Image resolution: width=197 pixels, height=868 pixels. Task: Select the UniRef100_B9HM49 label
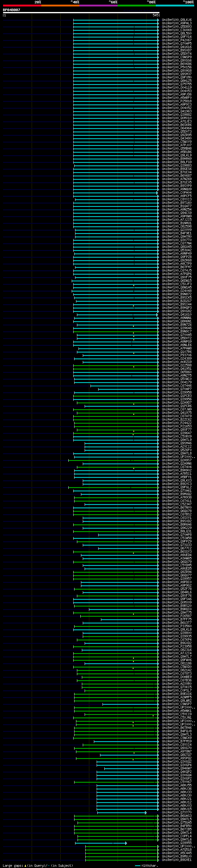click(176, 159)
